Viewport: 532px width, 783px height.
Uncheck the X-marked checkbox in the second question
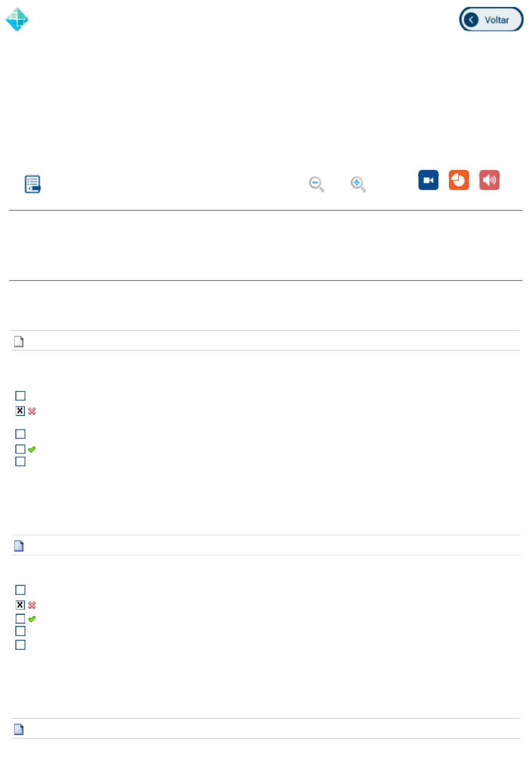pyautogui.click(x=20, y=605)
